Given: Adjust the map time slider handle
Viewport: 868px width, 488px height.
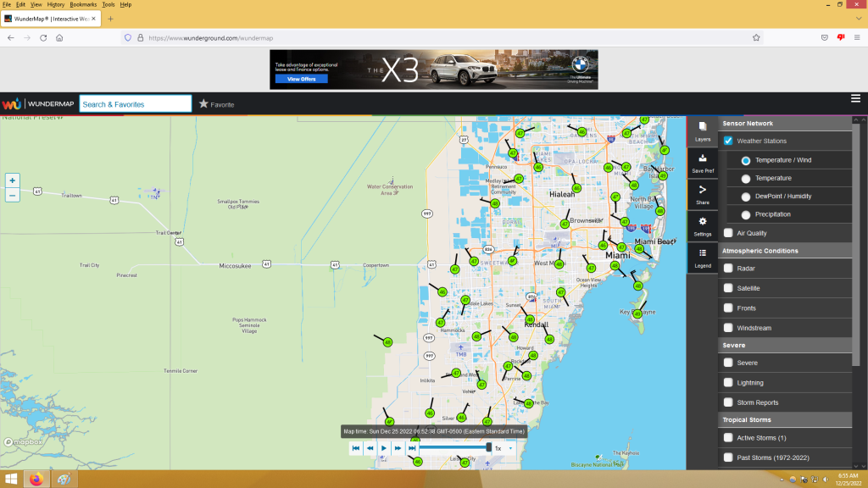Looking at the screenshot, I should (x=488, y=447).
